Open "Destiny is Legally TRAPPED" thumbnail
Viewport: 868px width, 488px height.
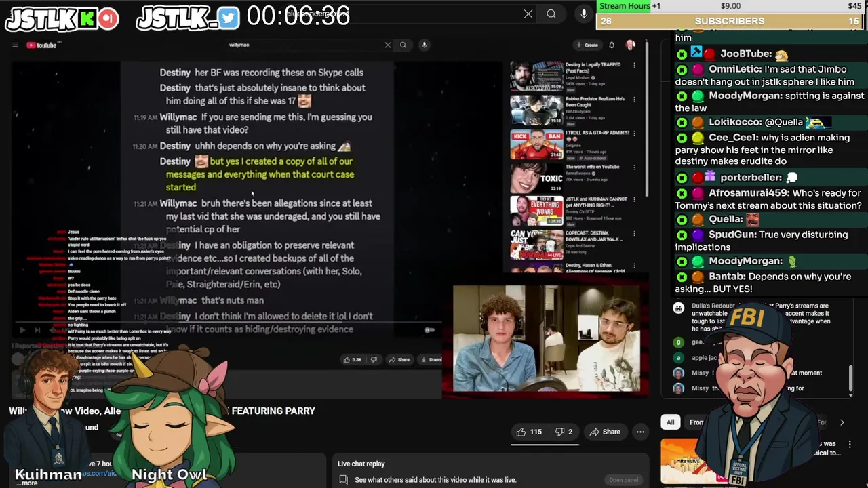(536, 77)
